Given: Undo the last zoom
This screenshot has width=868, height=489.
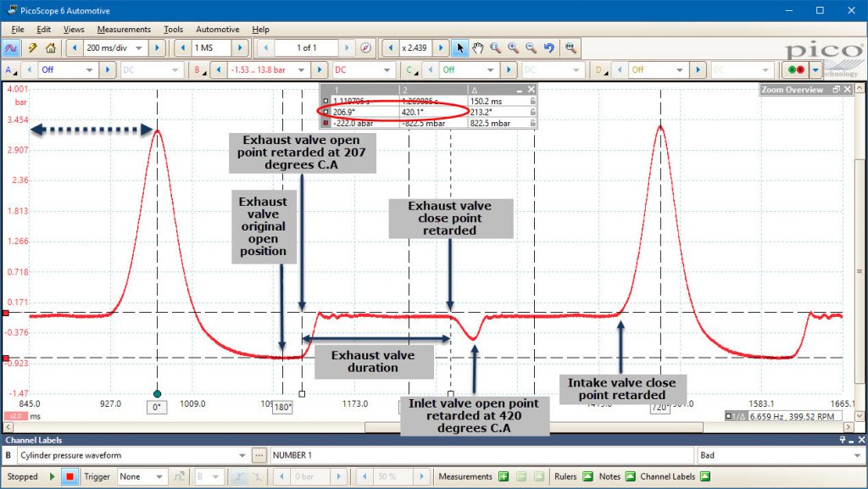Looking at the screenshot, I should (548, 48).
